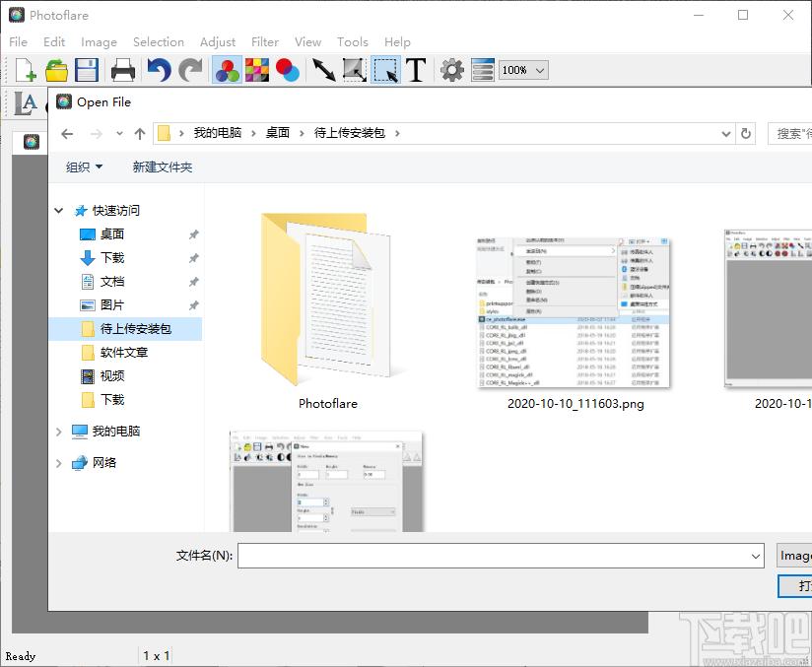Expand address bar history dropdown
Screen dimensions: 812x667
point(726,134)
